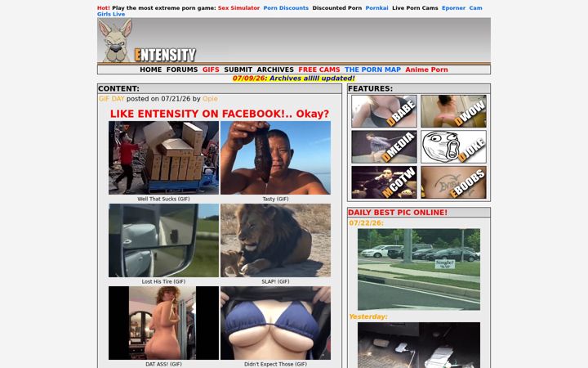Open the DWOW feature tile
The width and height of the screenshot is (588, 368).
click(x=453, y=111)
